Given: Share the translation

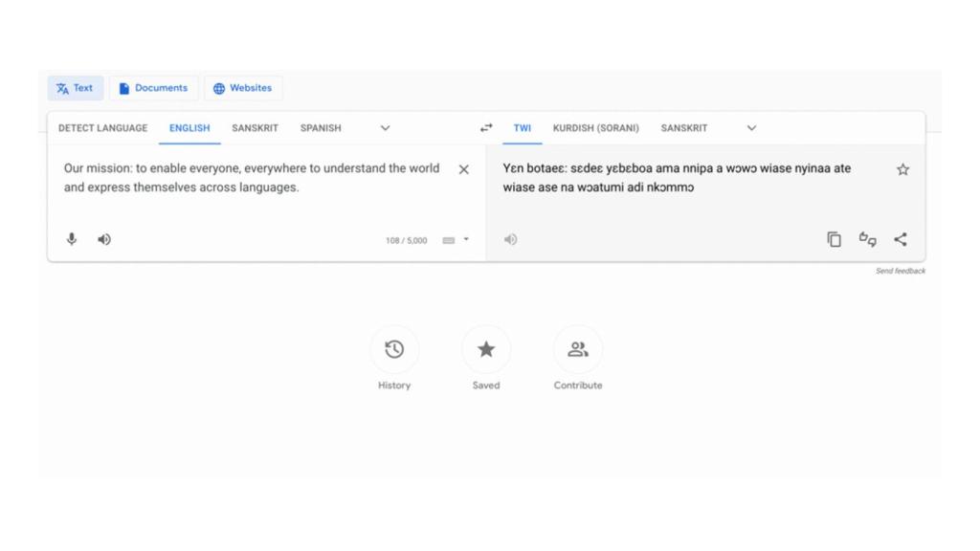Looking at the screenshot, I should pyautogui.click(x=900, y=239).
